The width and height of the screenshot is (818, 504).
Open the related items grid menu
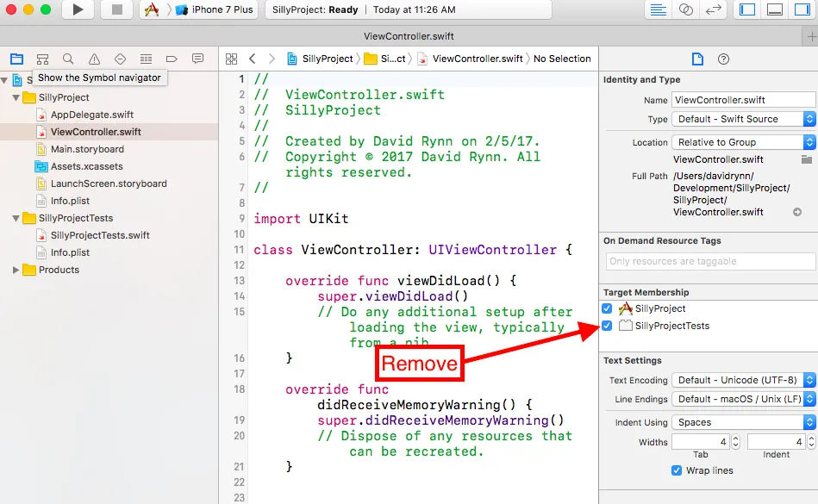point(231,59)
